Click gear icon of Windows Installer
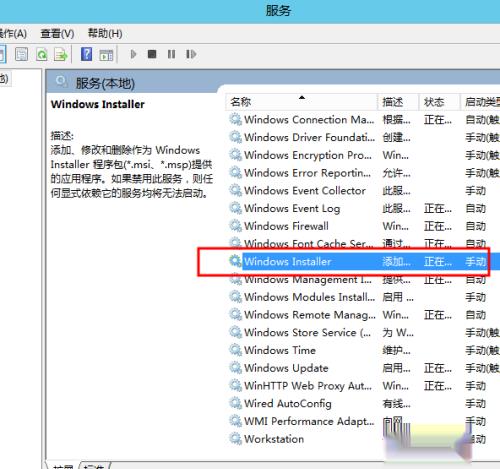 pyautogui.click(x=236, y=261)
